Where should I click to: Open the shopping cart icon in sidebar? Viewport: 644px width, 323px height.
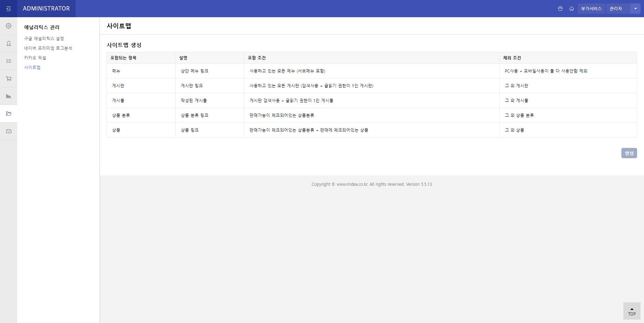(x=9, y=78)
